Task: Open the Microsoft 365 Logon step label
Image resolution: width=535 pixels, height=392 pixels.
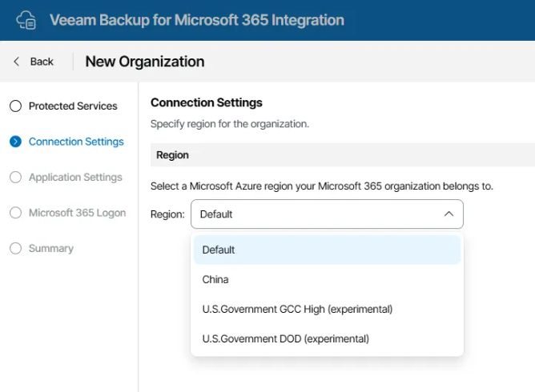Action: click(77, 213)
